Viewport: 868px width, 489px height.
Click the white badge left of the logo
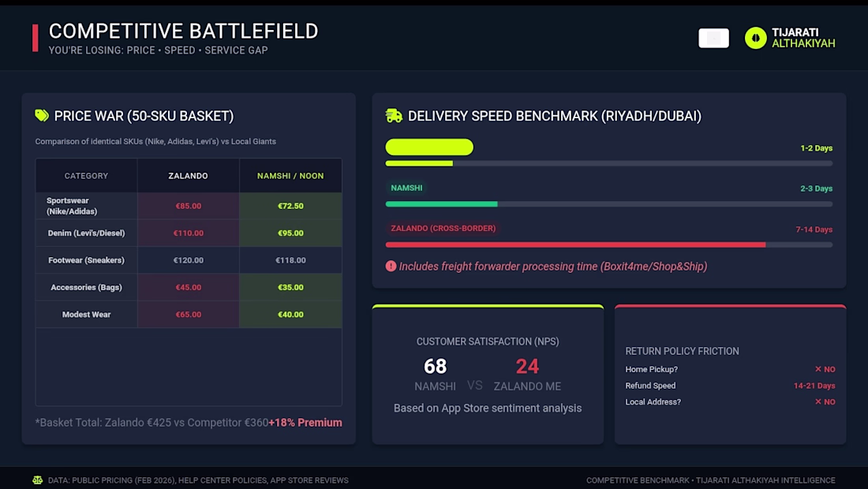(713, 38)
